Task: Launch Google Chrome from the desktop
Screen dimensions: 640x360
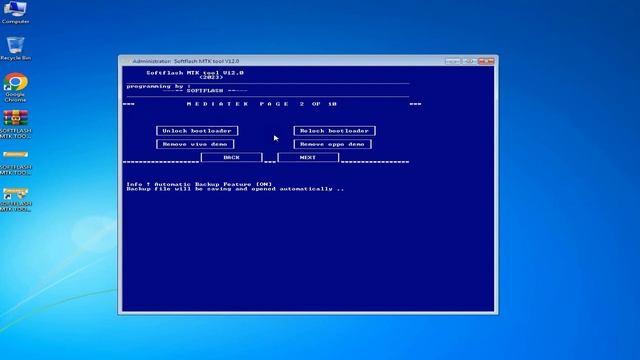Action: tap(16, 87)
